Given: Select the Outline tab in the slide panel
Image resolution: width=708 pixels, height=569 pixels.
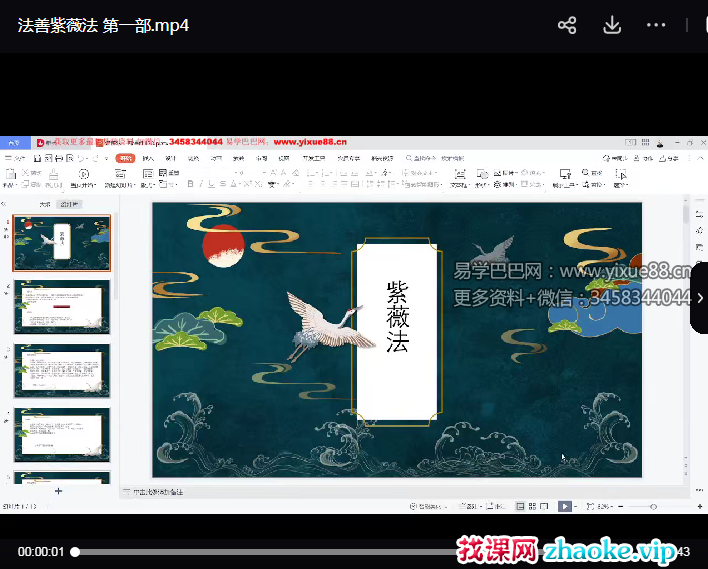Looking at the screenshot, I should 45,203.
